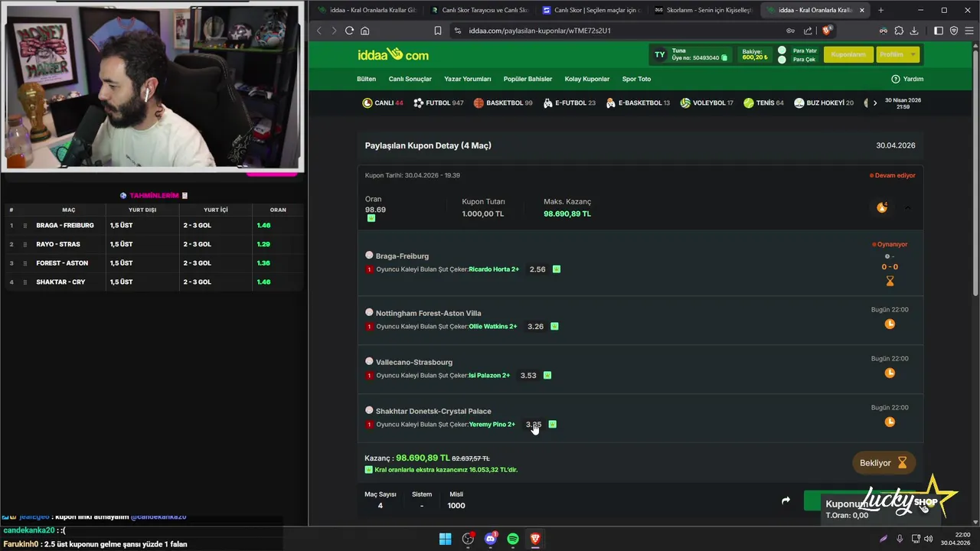Open the Popüler Bahisler menu item
The image size is (980, 551).
coord(528,79)
